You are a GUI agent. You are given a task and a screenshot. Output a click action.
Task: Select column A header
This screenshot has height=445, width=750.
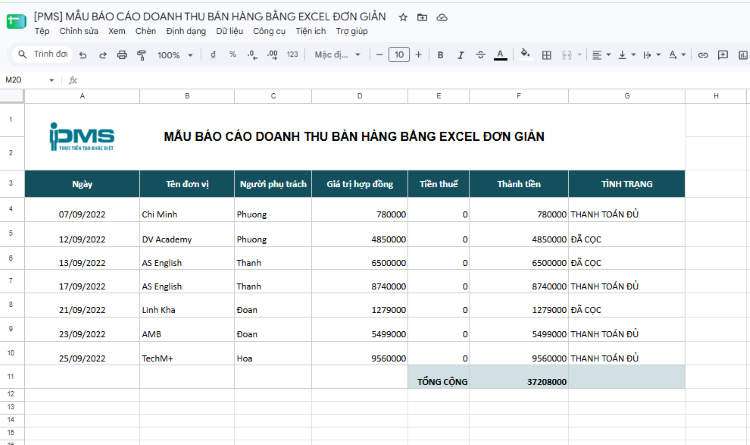[x=82, y=96]
